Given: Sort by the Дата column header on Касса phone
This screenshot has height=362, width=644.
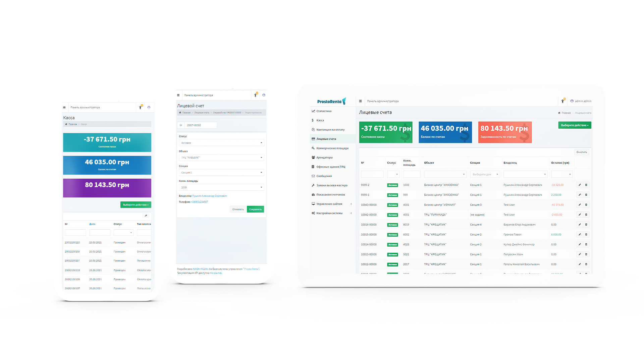Looking at the screenshot, I should point(92,224).
